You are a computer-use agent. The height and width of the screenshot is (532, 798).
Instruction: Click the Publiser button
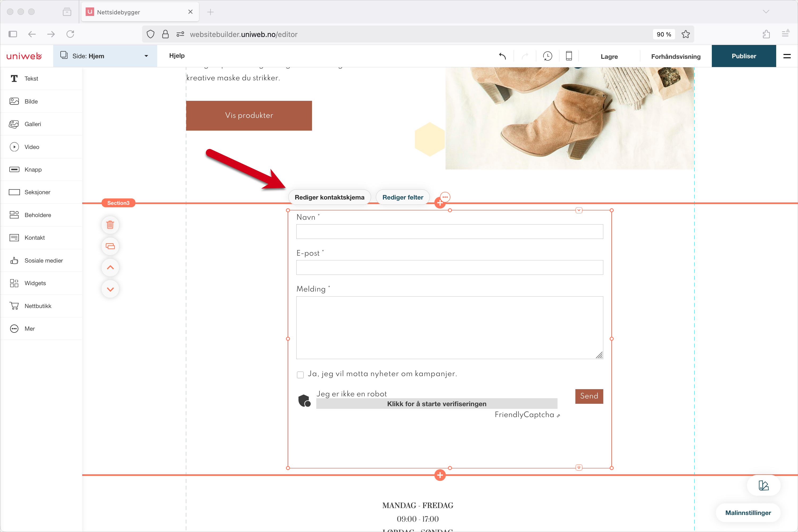coord(744,56)
